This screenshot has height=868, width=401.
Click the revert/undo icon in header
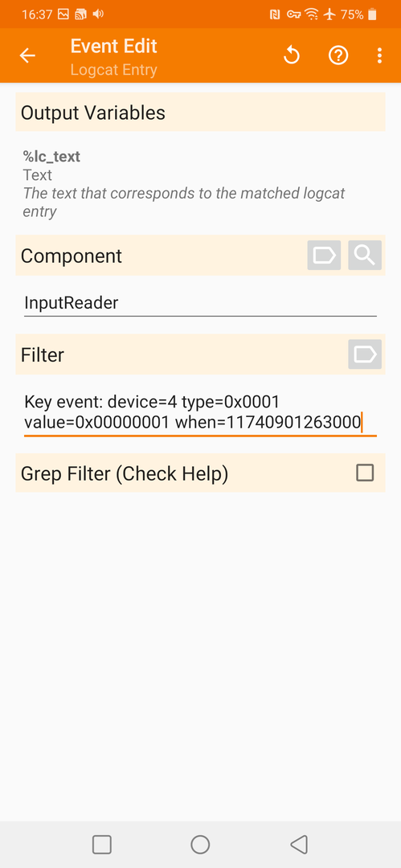tap(292, 55)
